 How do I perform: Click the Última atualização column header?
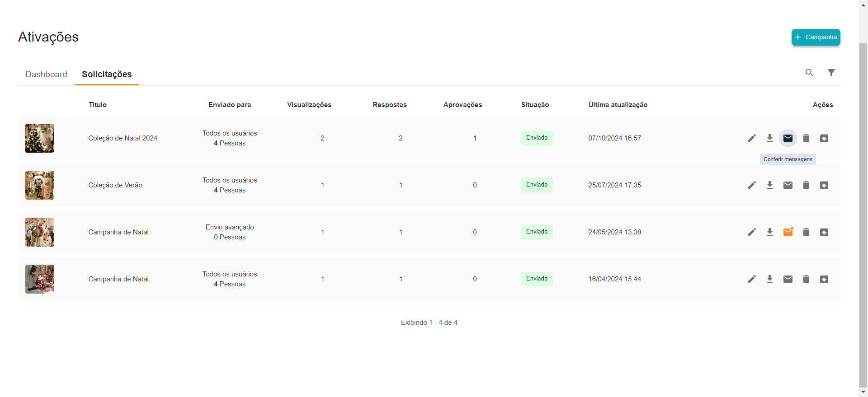pyautogui.click(x=618, y=105)
